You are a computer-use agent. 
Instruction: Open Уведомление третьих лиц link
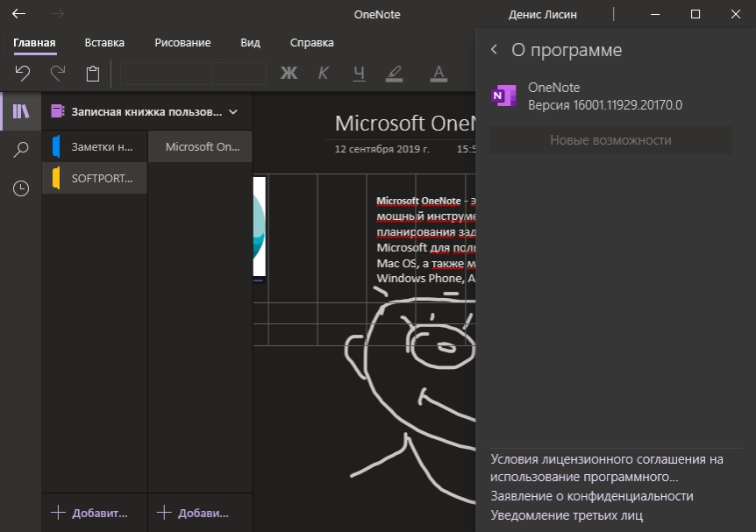[567, 515]
